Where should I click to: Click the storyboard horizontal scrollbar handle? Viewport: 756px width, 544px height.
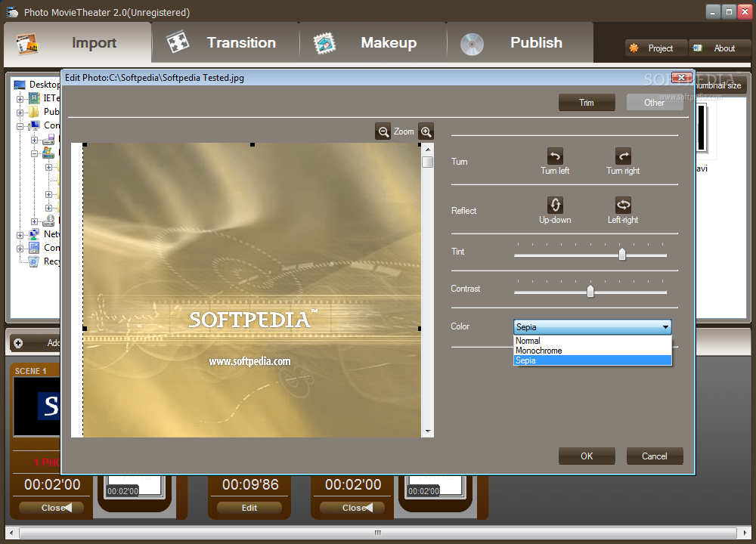[x=377, y=533]
